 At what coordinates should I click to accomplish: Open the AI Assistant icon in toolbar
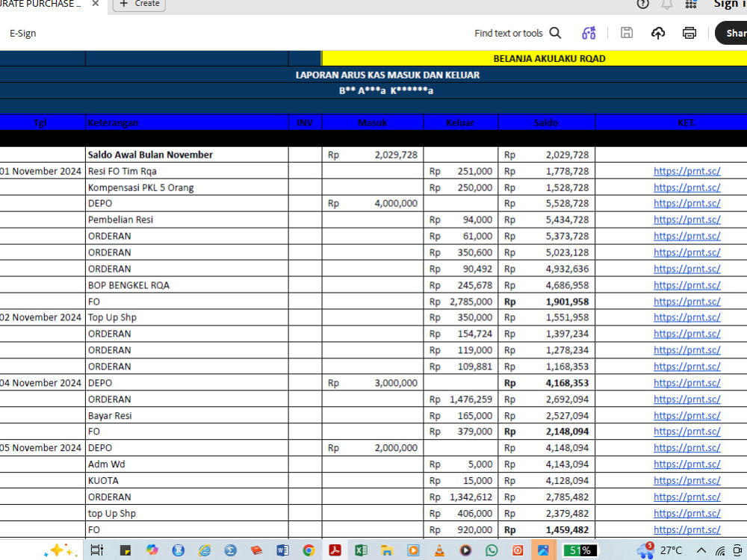click(589, 33)
